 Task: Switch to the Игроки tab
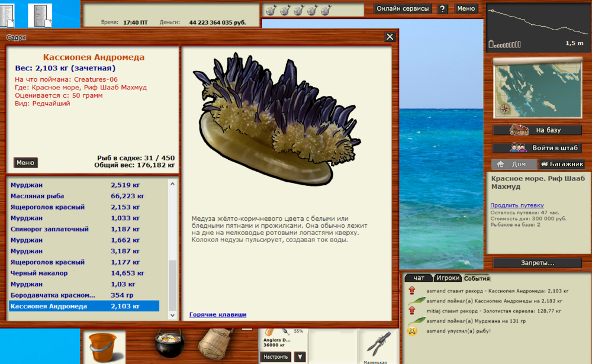pyautogui.click(x=448, y=278)
